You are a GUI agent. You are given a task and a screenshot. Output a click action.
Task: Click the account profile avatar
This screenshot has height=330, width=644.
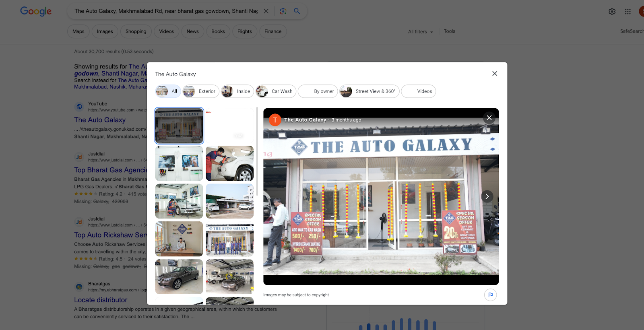(x=642, y=11)
